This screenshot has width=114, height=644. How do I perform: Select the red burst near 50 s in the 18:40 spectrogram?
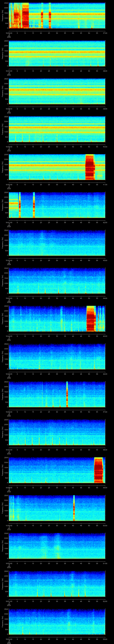click(x=90, y=167)
